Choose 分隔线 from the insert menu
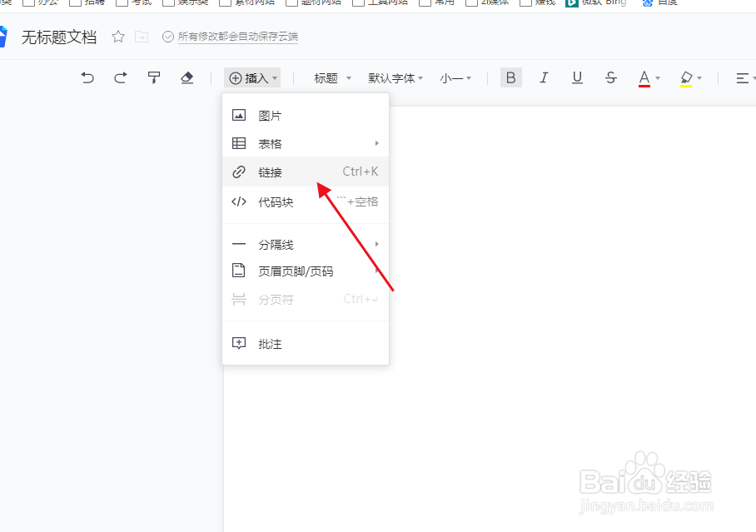The image size is (756, 532). (x=306, y=245)
